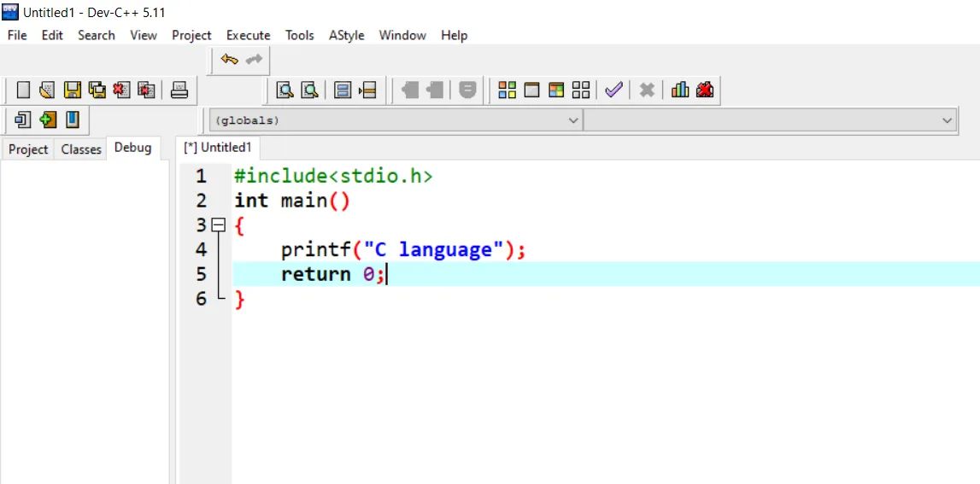Collapse the code block at line 3
Screen dimensions: 980x484
pos(218,225)
